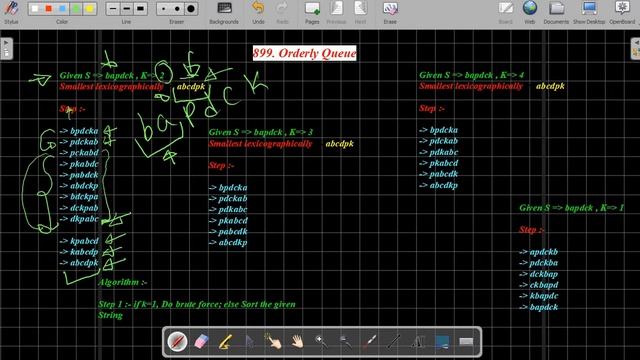Select the Zoom Out magnifier
640x360 pixels.
[x=345, y=342]
